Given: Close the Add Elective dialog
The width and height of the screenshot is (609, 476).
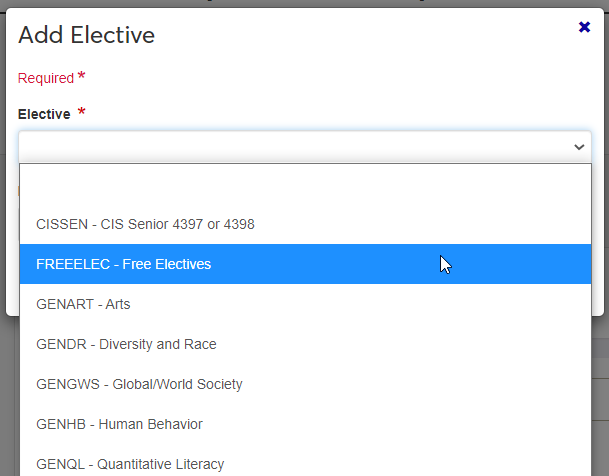Looking at the screenshot, I should (585, 27).
